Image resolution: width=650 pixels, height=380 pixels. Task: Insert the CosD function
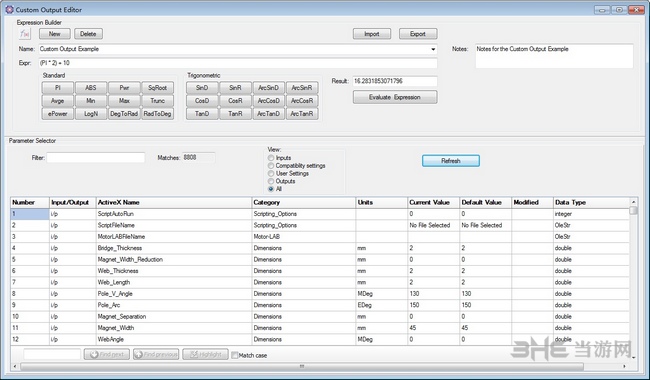(202, 101)
